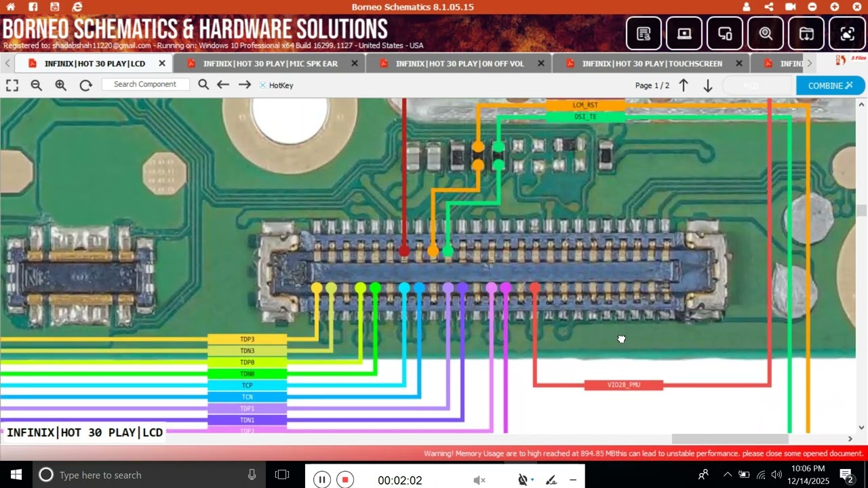
Task: Open the 5 Files list icon
Action: point(850,61)
